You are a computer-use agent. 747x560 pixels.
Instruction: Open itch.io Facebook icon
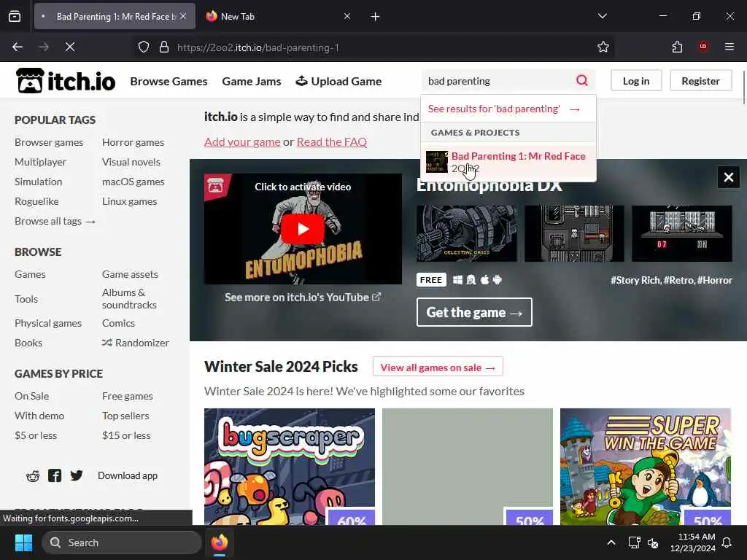(55, 475)
